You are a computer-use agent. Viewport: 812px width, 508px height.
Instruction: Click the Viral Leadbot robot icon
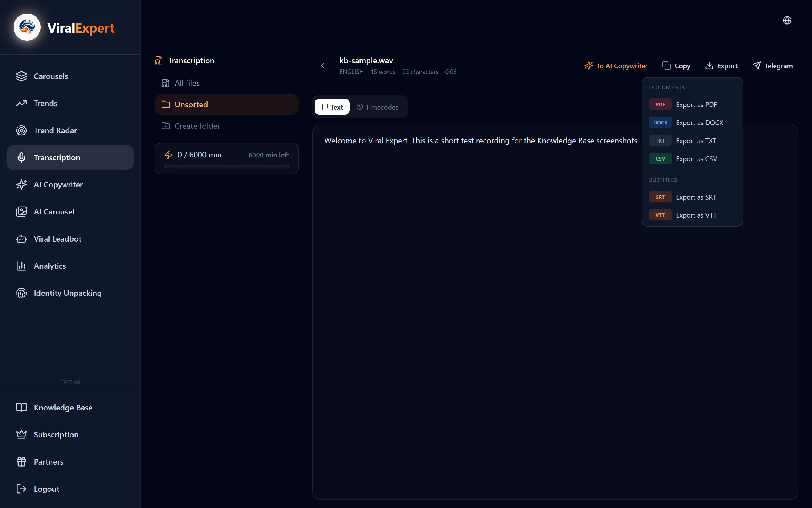click(21, 239)
